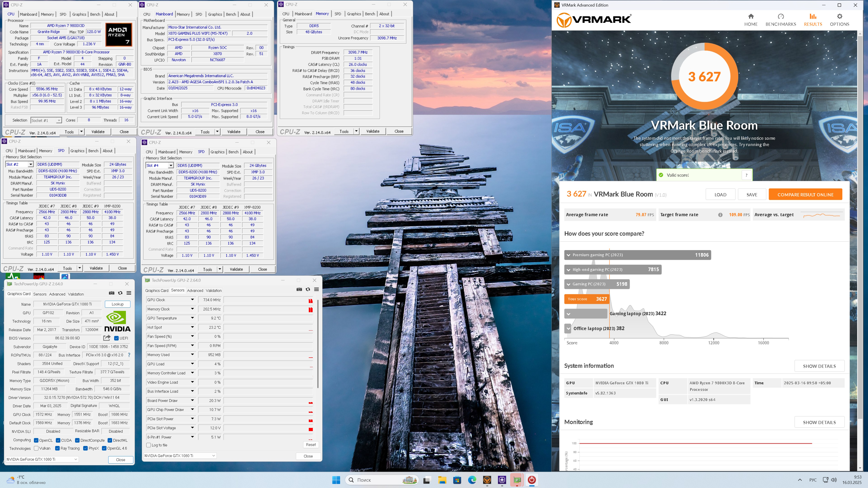Click the question mark beside Valid score
The width and height of the screenshot is (868, 488).
746,175
